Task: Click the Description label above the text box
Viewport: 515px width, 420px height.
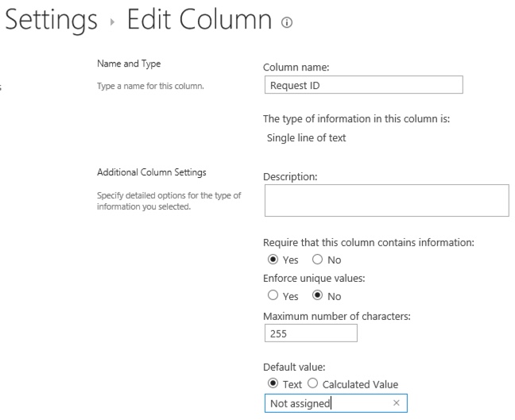Action: click(x=290, y=177)
